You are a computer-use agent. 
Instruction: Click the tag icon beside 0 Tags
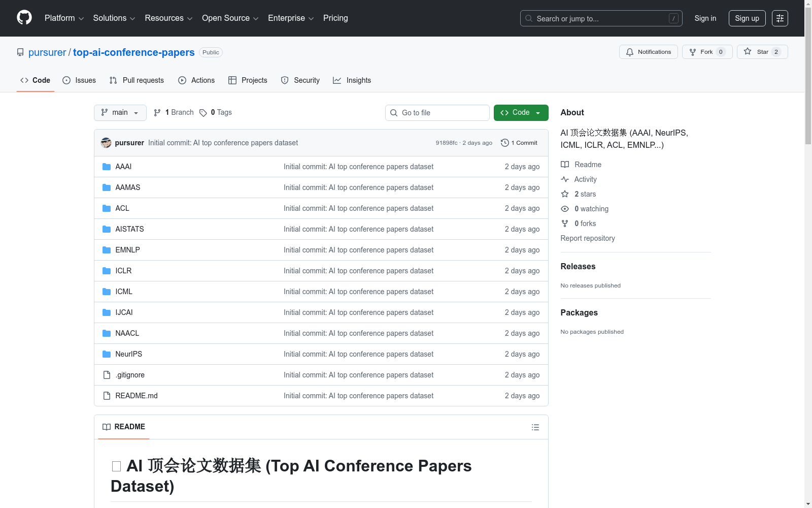(203, 113)
